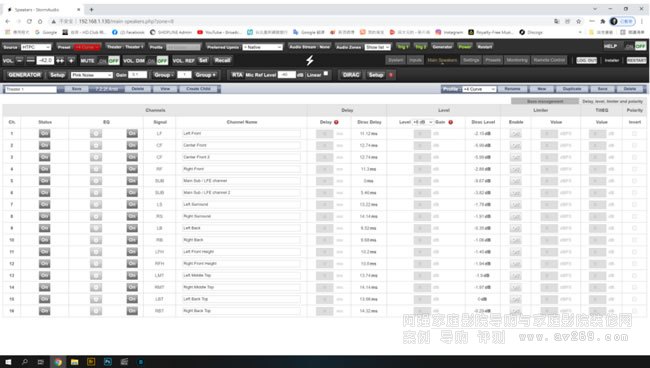Open the Source dropdown showing HTPC

[x=36, y=47]
